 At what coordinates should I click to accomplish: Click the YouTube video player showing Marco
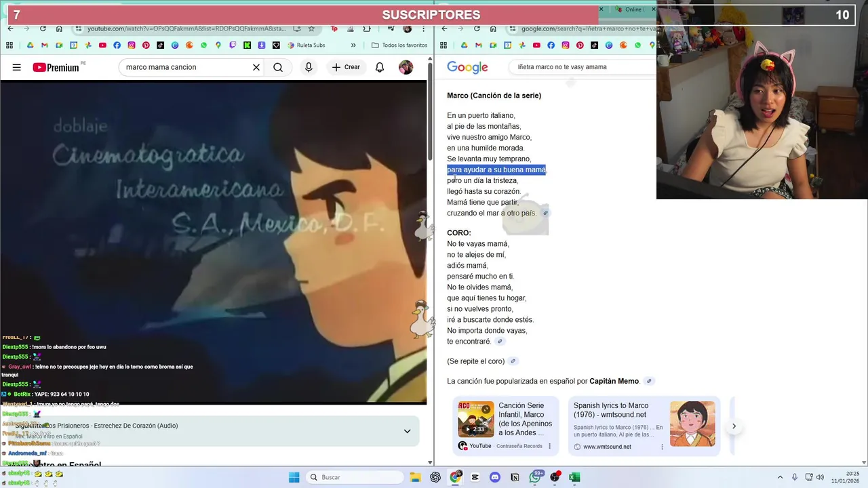tap(213, 242)
